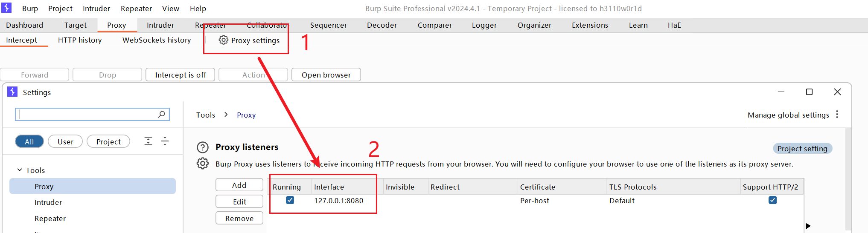Open the HTTP history sub-tab
This screenshot has height=233, width=868.
point(80,40)
